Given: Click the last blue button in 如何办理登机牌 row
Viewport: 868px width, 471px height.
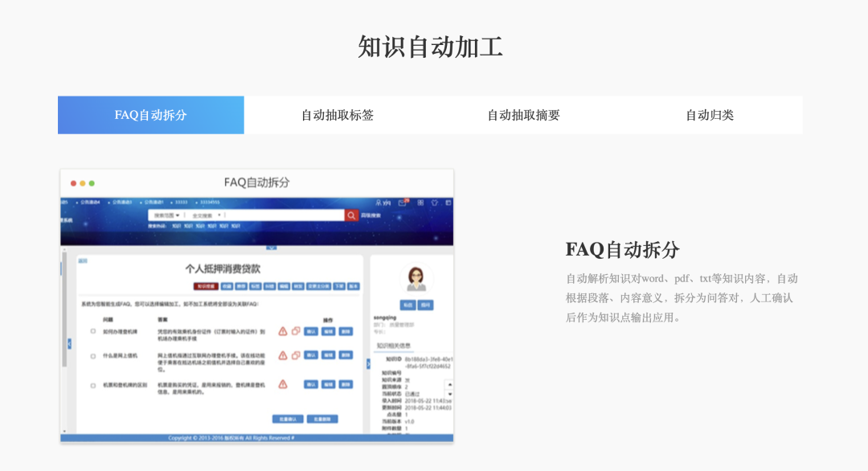Looking at the screenshot, I should coord(346,331).
